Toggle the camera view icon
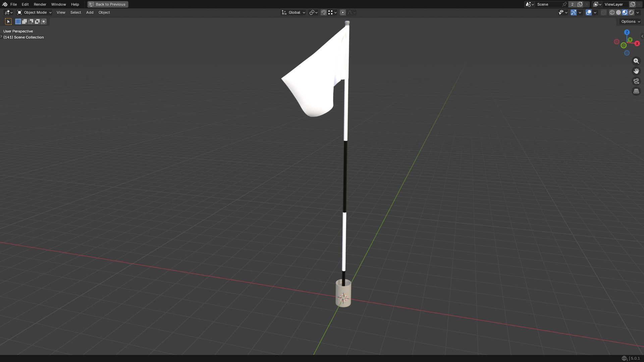This screenshot has width=644, height=362. (636, 81)
